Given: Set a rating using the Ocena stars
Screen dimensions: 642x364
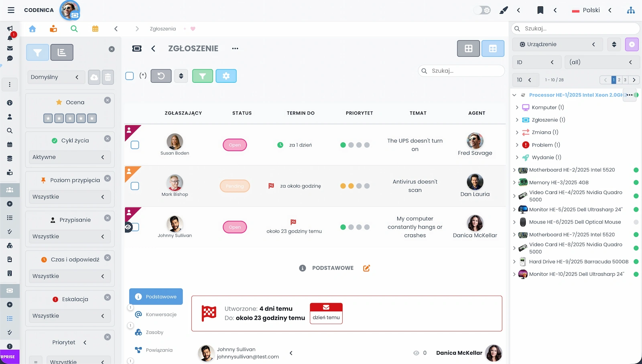Looking at the screenshot, I should tap(70, 118).
